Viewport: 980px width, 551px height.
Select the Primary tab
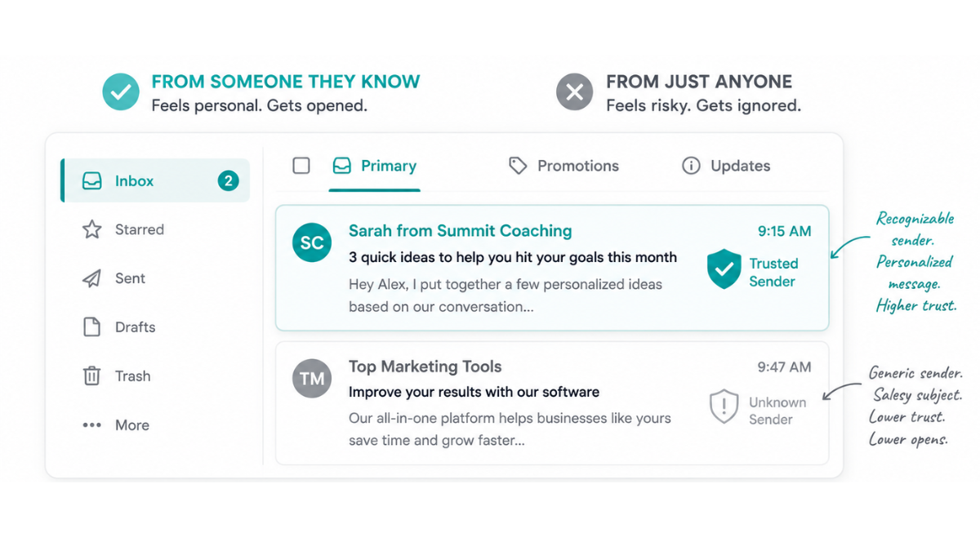pyautogui.click(x=375, y=166)
